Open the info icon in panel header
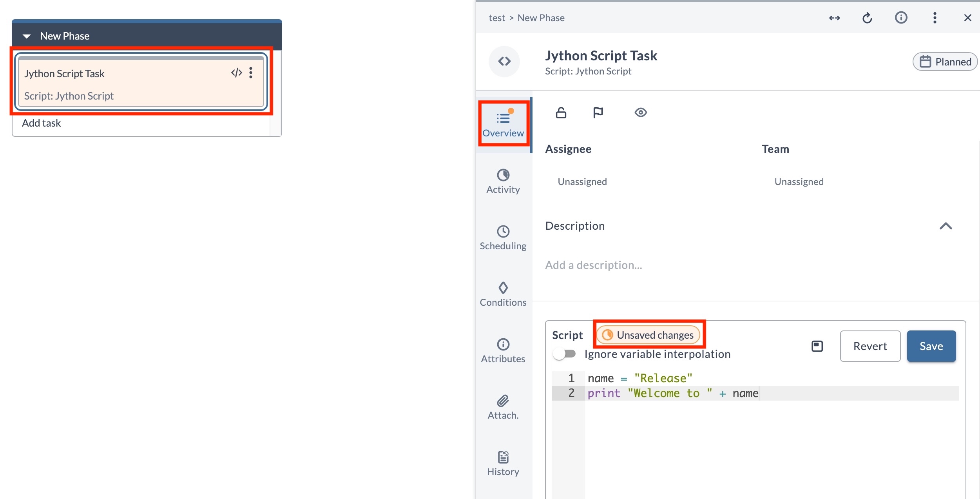The width and height of the screenshot is (980, 499). click(x=901, y=18)
